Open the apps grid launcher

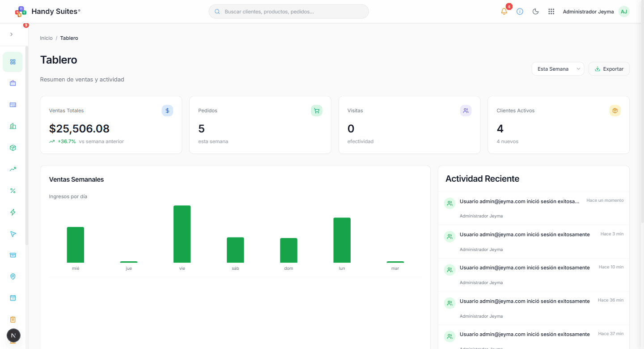(x=551, y=12)
